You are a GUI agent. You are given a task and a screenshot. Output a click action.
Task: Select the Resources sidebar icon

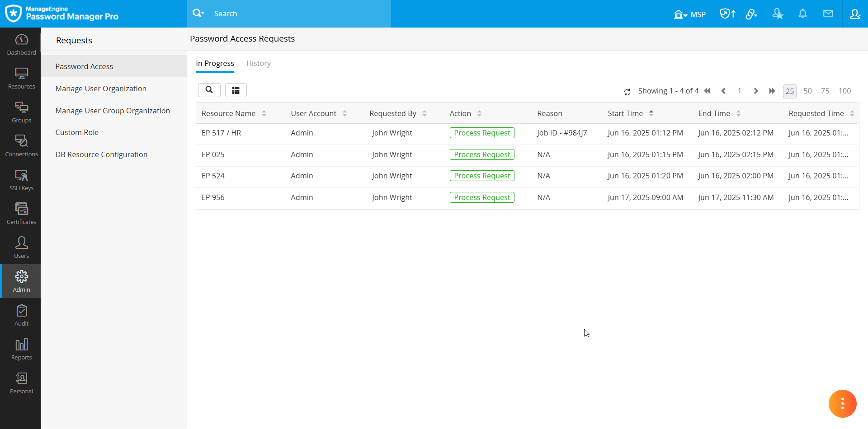pyautogui.click(x=21, y=77)
